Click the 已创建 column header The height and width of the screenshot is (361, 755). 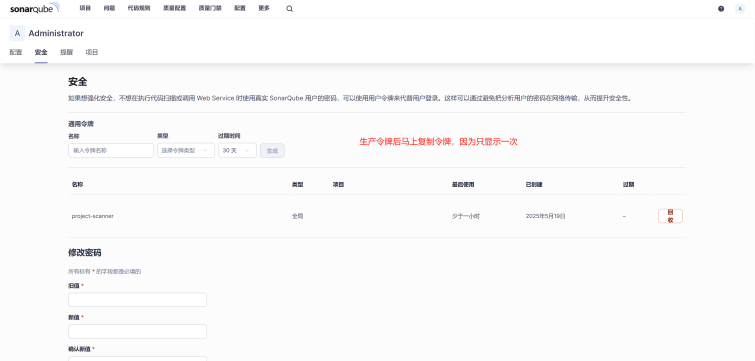click(x=534, y=184)
